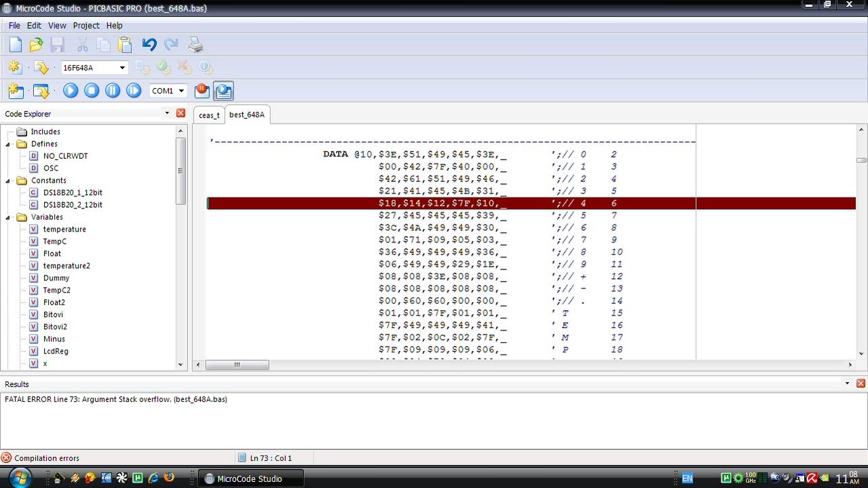Click the New file icon

click(16, 45)
